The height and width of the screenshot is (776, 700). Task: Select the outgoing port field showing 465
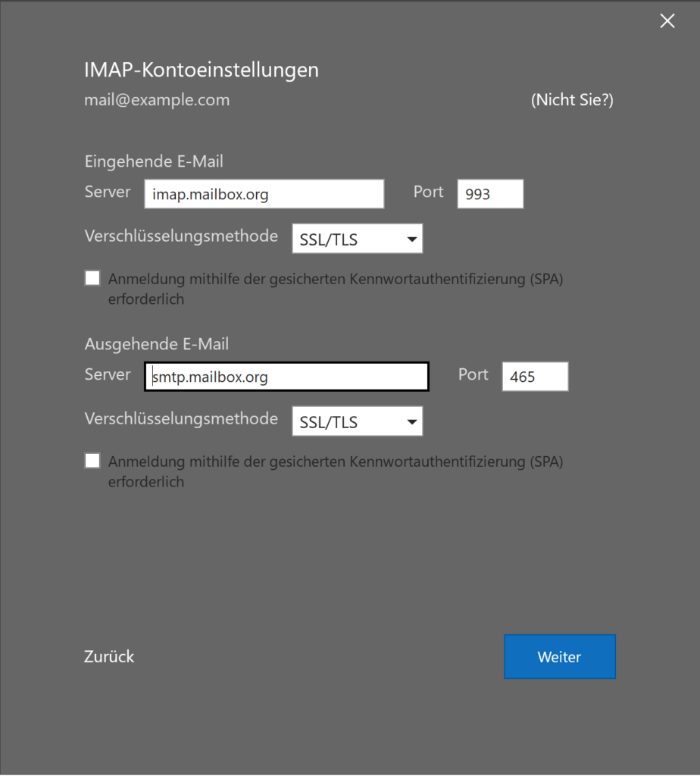pos(536,377)
